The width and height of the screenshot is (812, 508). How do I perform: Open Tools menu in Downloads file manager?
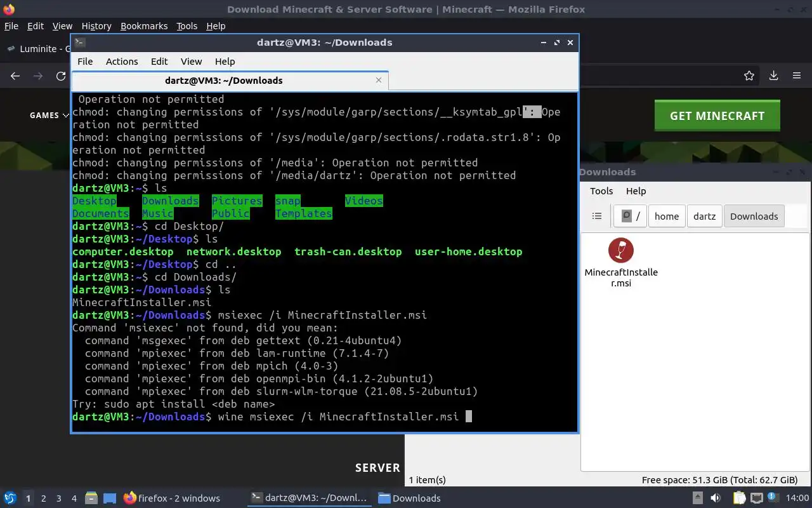click(x=601, y=190)
